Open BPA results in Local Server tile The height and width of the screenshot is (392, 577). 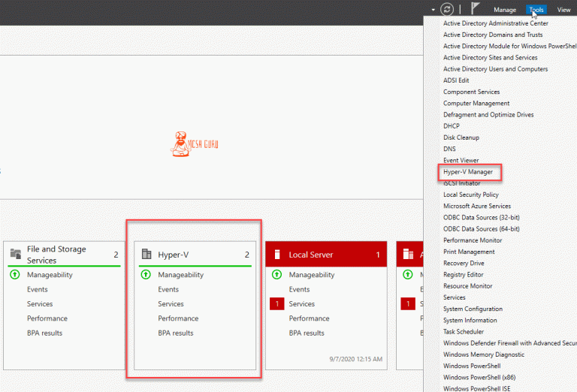tap(307, 333)
